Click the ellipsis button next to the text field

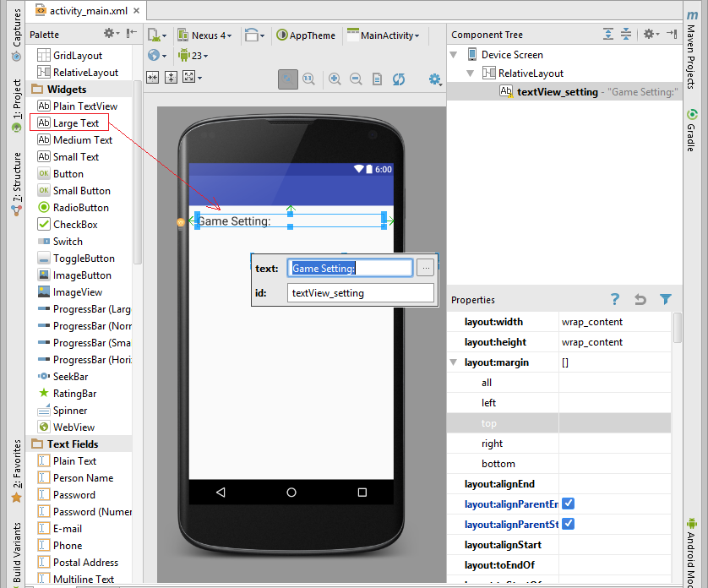pos(425,268)
